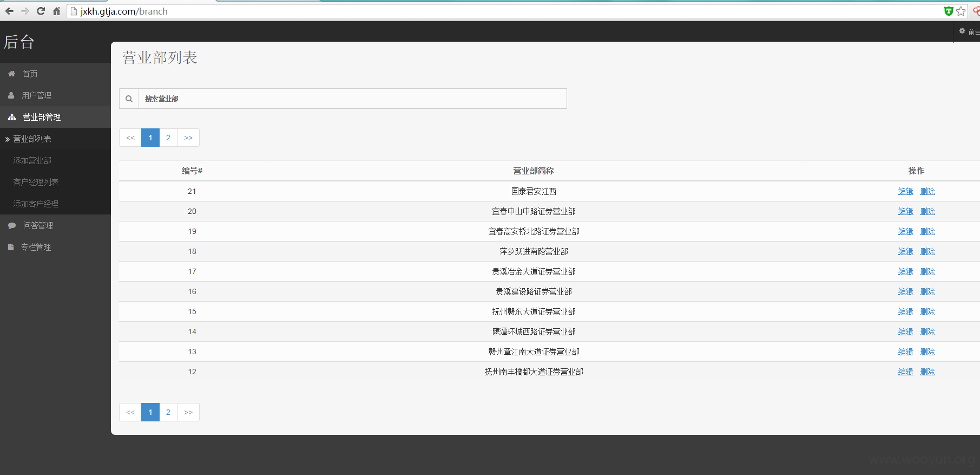Click branch number 21 cell

[x=192, y=191]
